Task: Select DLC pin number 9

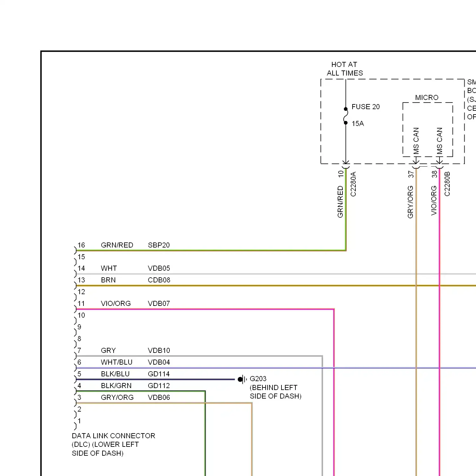Action: point(79,327)
